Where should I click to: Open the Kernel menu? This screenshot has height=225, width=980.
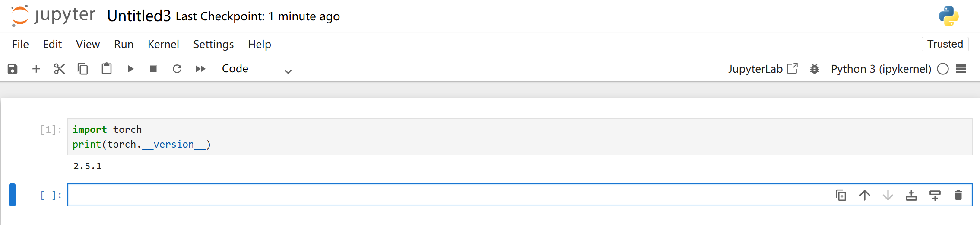pyautogui.click(x=163, y=44)
